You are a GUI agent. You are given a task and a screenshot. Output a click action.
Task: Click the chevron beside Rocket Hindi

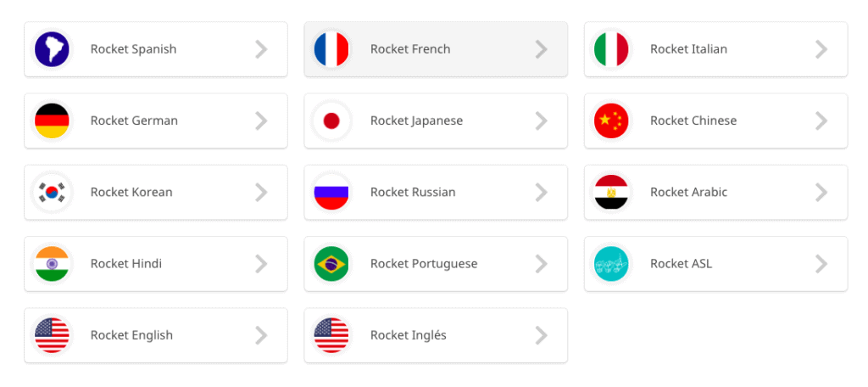tap(261, 264)
